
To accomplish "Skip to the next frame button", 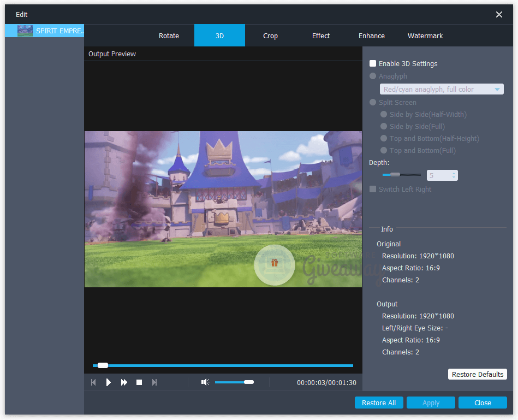I will 154,382.
